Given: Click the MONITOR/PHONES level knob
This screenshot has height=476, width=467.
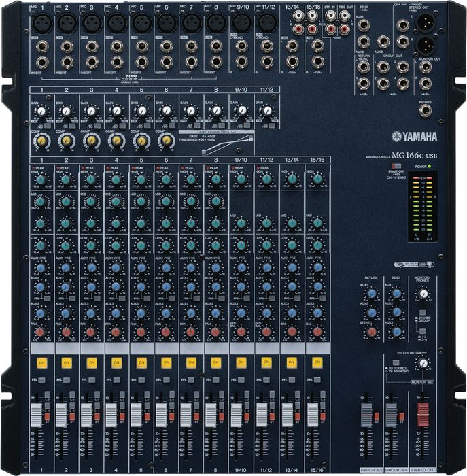Looking at the screenshot, I should [x=423, y=293].
